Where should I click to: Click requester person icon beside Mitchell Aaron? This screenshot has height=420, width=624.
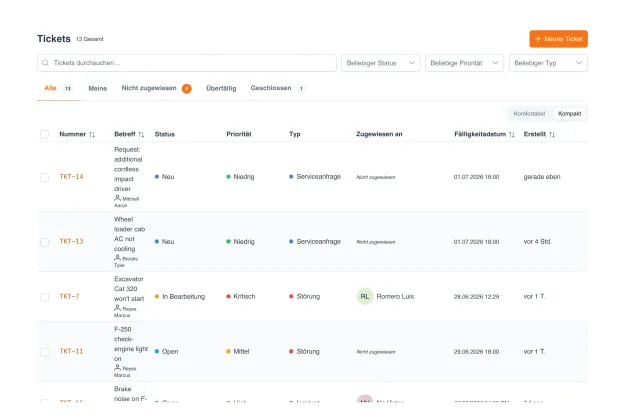(x=117, y=198)
